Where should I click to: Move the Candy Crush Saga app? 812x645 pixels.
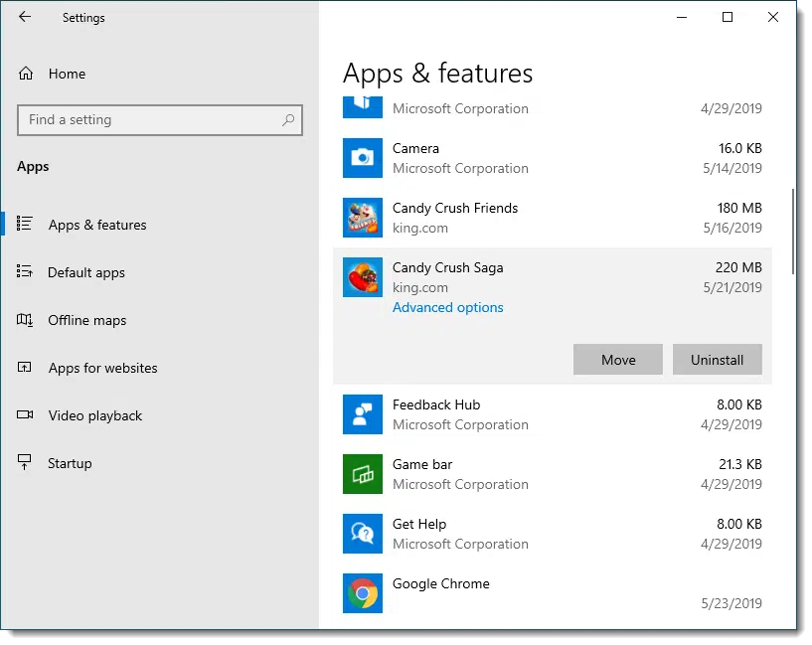pos(618,359)
